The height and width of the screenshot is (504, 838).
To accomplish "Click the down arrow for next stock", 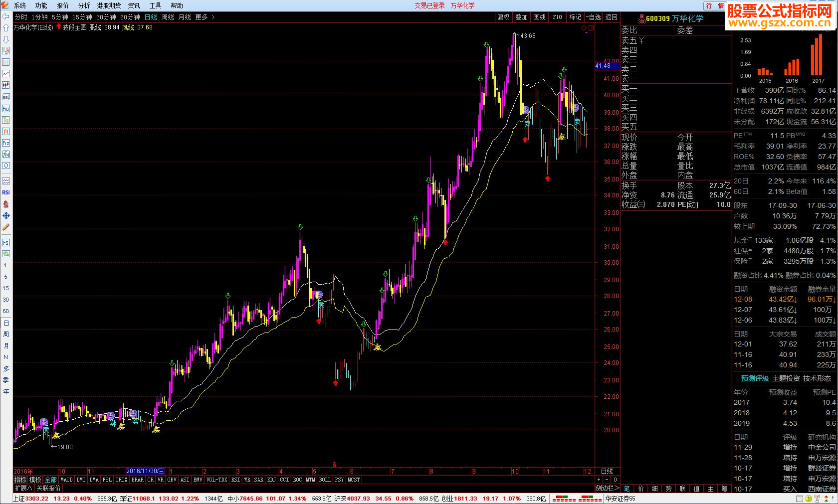I will point(6,39).
